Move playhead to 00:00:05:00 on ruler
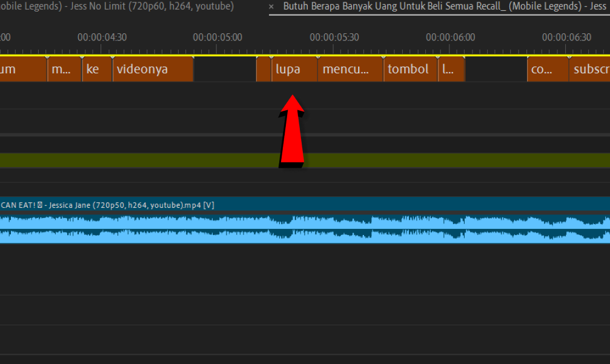Viewport: 610px width, 364px height. pos(217,48)
